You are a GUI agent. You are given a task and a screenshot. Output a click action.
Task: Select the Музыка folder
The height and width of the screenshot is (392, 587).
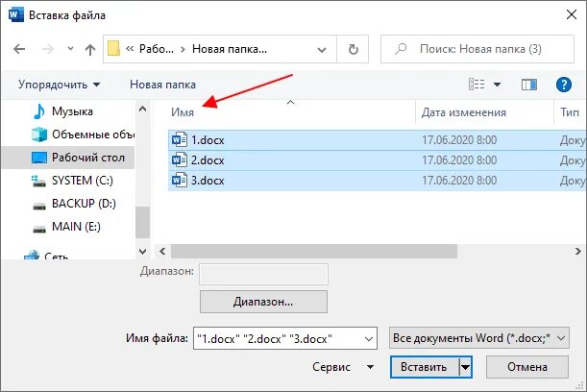point(62,111)
